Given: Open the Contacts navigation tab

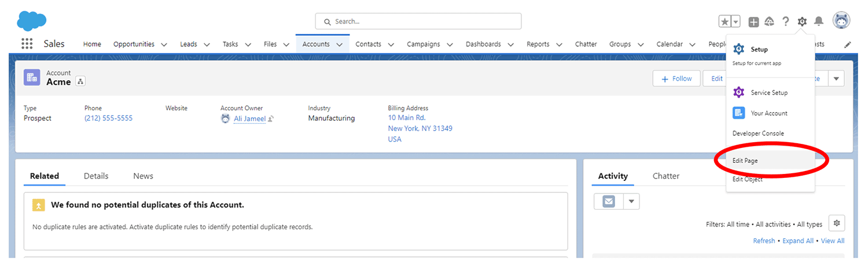Looking at the screenshot, I should pos(368,44).
